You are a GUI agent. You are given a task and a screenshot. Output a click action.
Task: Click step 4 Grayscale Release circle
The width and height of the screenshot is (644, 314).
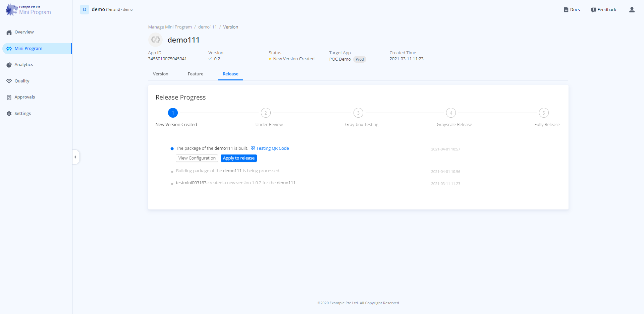451,113
